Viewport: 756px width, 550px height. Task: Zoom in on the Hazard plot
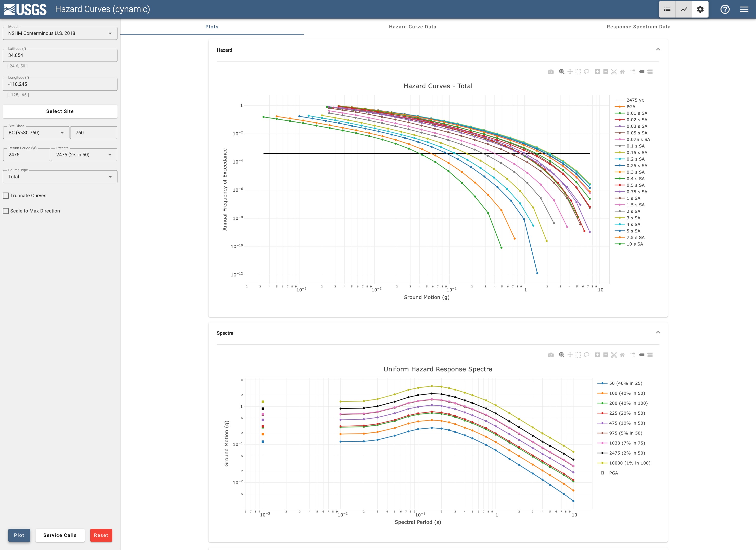597,72
